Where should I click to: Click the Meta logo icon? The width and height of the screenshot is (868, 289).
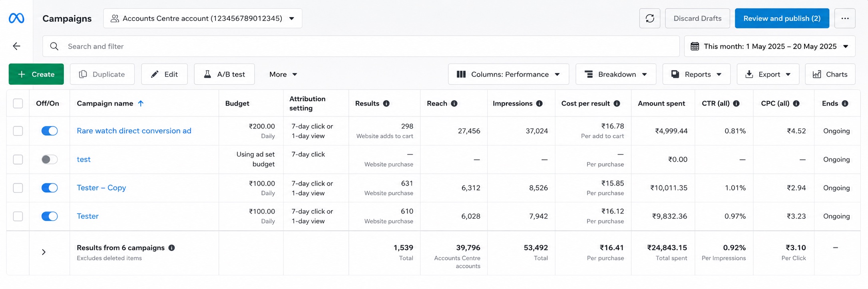(x=16, y=18)
